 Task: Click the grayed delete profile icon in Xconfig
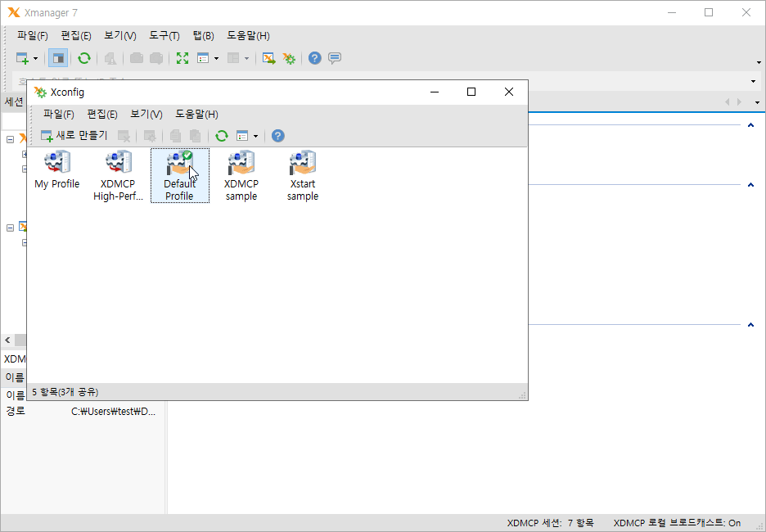click(x=124, y=136)
